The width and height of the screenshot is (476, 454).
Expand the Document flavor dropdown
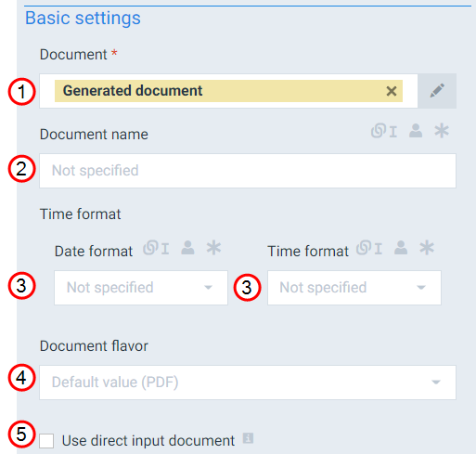[x=248, y=383]
